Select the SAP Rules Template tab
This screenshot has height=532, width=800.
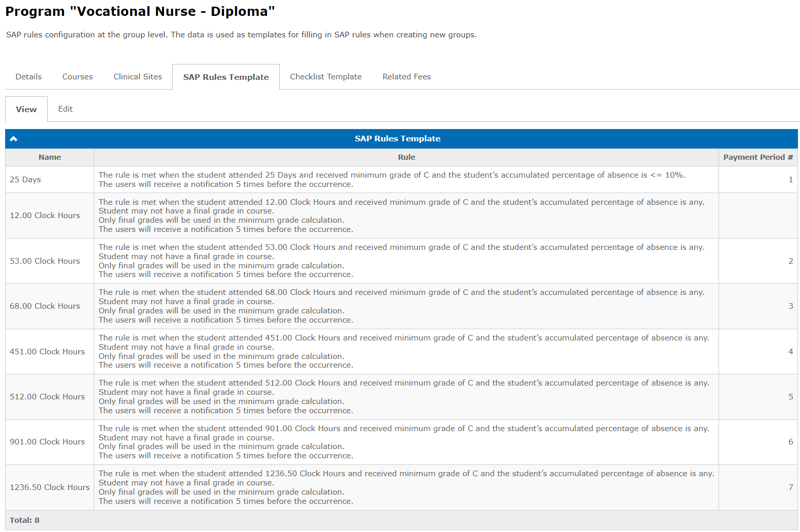tap(226, 77)
